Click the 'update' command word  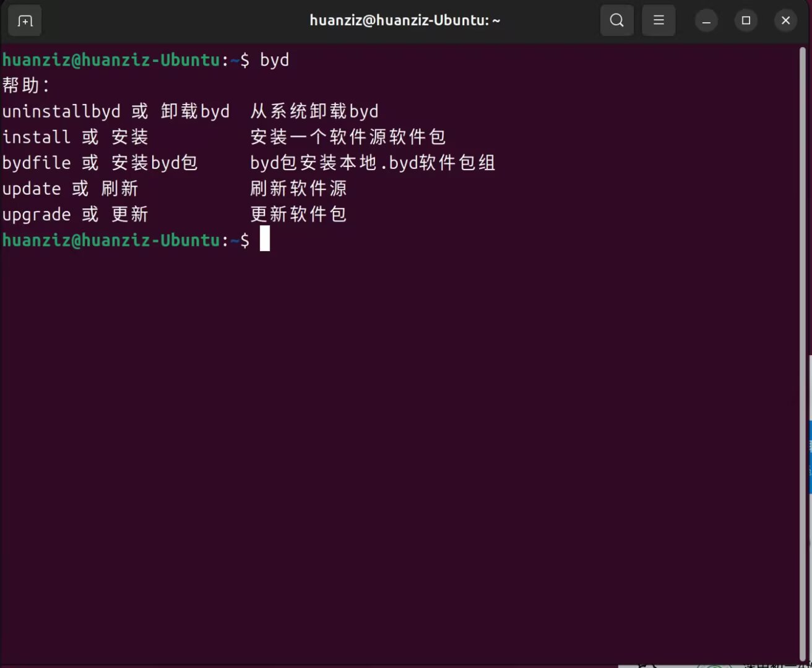pyautogui.click(x=32, y=189)
